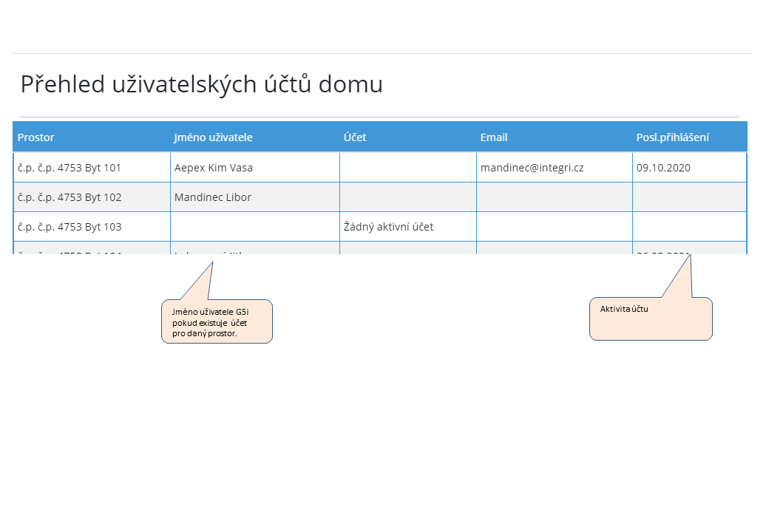Select the Byt 102 space cell
Image resolution: width=769 pixels, height=532 pixels.
70,197
